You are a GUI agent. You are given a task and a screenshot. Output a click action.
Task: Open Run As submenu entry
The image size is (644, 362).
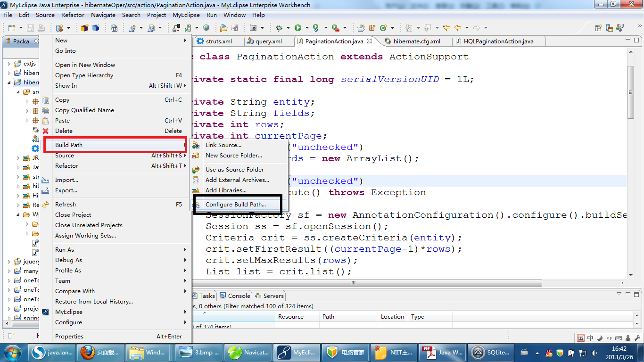pyautogui.click(x=115, y=249)
